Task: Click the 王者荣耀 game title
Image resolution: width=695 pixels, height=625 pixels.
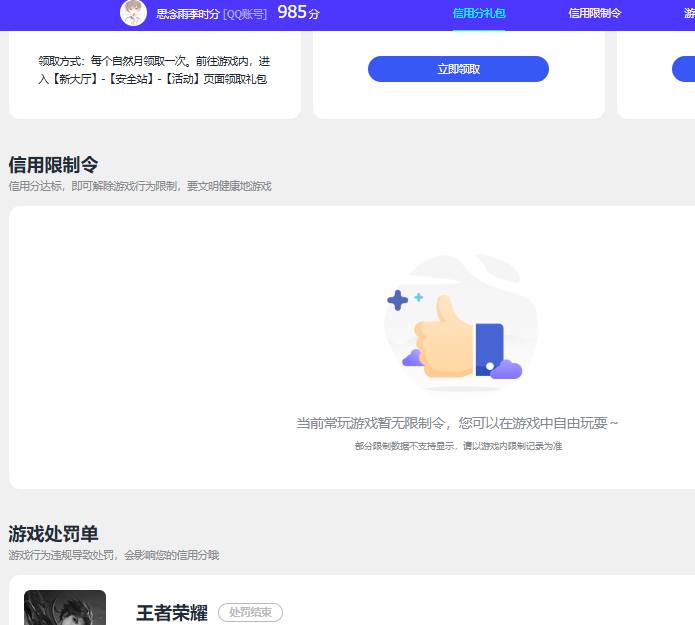Action: (172, 613)
